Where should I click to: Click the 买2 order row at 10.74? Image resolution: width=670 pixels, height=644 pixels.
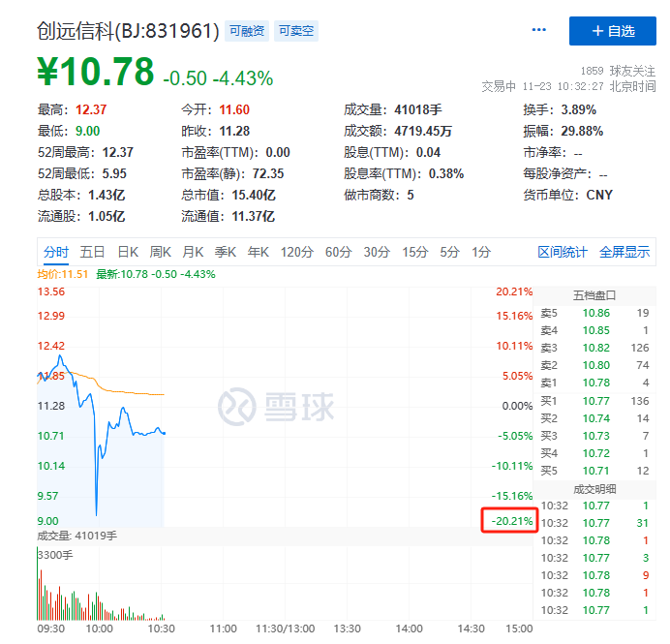click(x=594, y=418)
